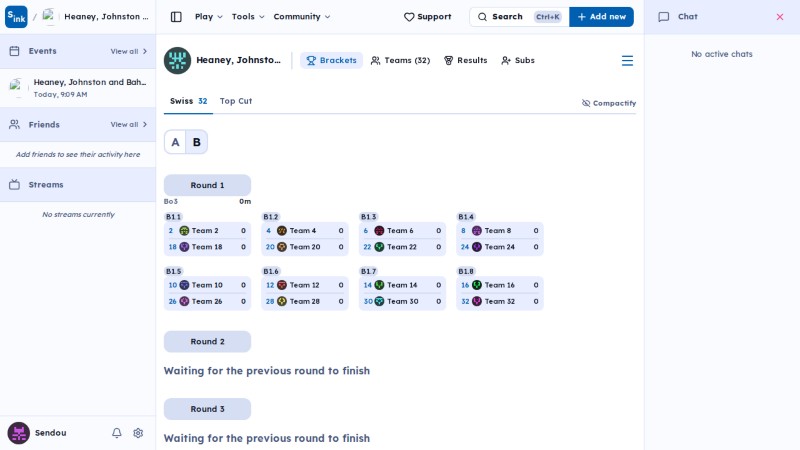The image size is (800, 450).
Task: Click the Sendou user avatar
Action: (x=18, y=433)
